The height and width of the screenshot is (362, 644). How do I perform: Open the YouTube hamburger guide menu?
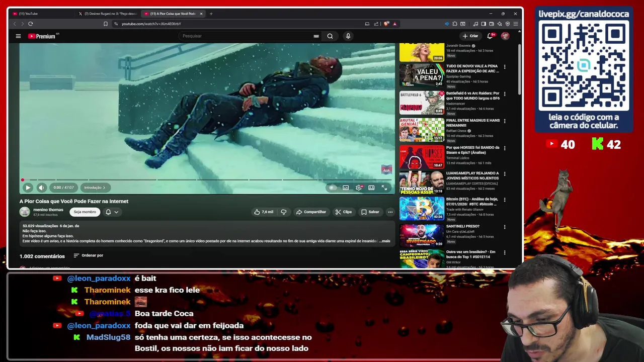(x=18, y=36)
